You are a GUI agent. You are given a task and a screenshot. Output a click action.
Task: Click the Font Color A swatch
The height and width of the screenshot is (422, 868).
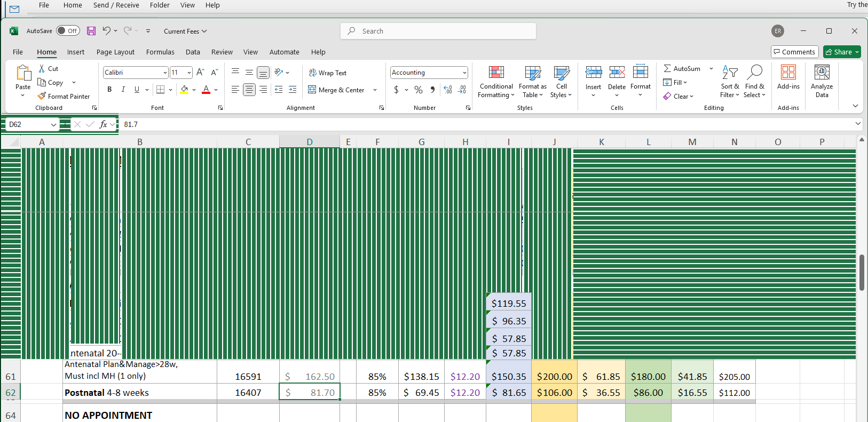pos(206,90)
